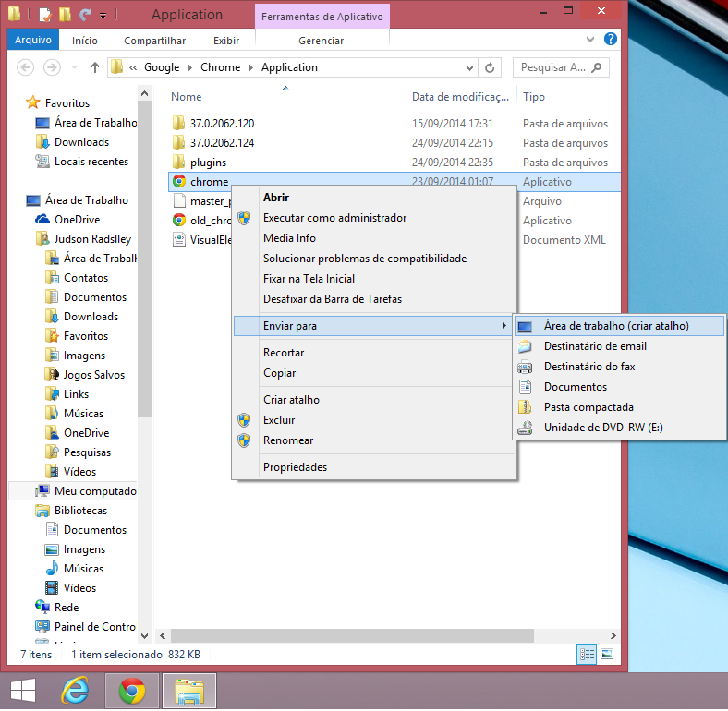Expand the ribbon using the chevron arrow
The image size is (728, 711).
591,41
